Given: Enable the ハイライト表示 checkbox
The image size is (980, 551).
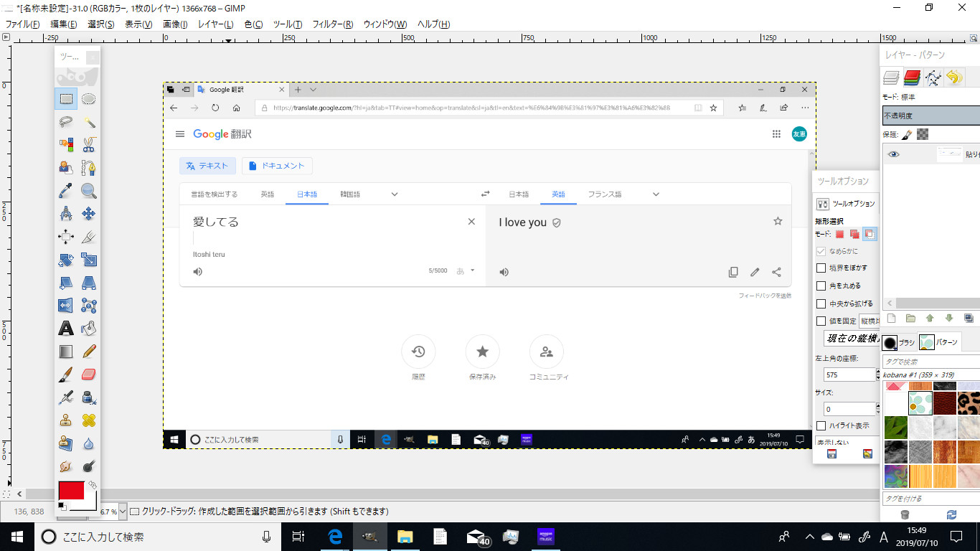Looking at the screenshot, I should click(x=821, y=425).
